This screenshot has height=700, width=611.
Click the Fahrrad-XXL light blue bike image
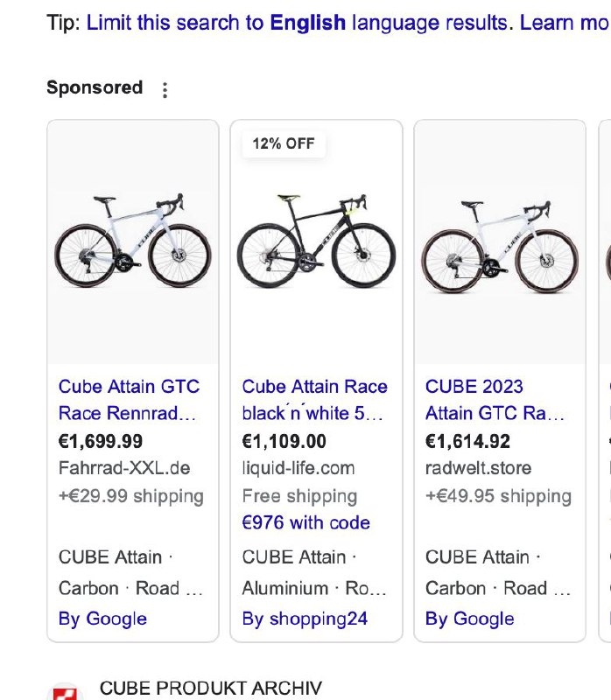pos(132,241)
